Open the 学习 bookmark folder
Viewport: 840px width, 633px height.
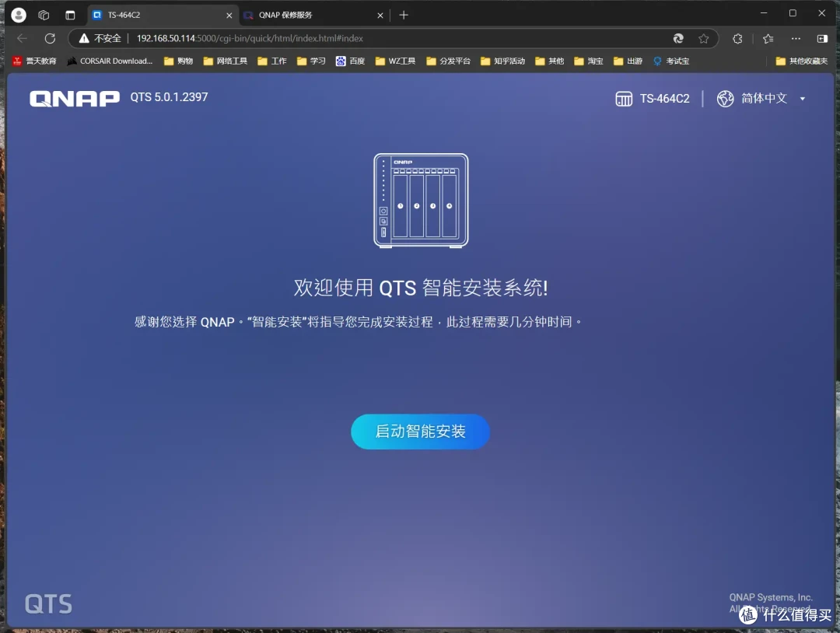pyautogui.click(x=311, y=61)
